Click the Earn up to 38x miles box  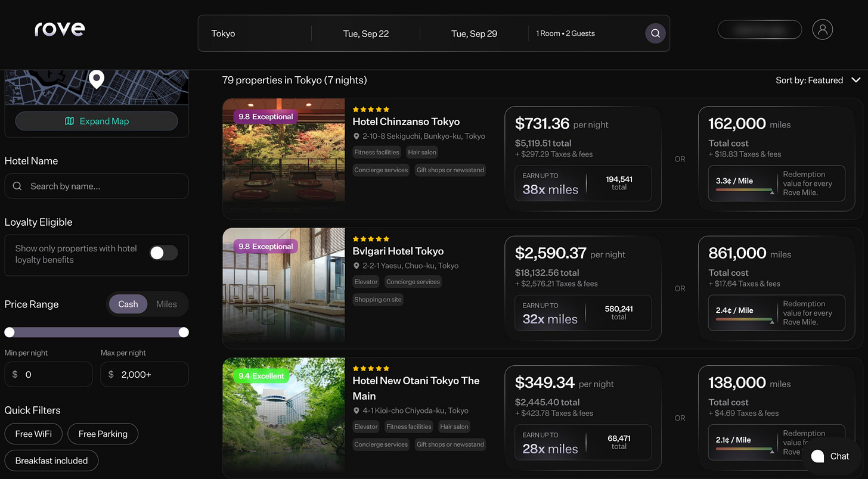583,183
